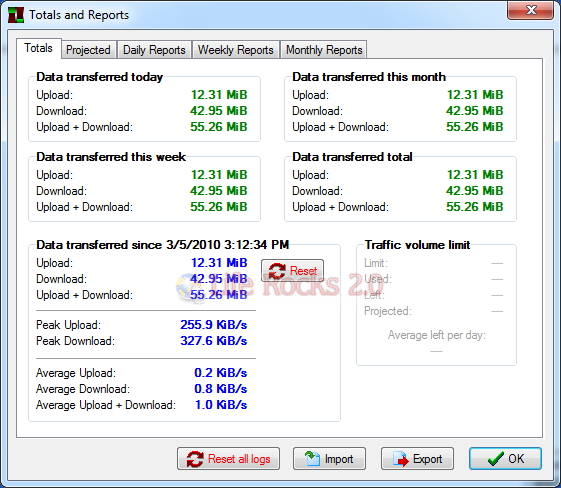Click the Traffic volume limit heading
Screen dimensions: 561x488
tap(417, 245)
